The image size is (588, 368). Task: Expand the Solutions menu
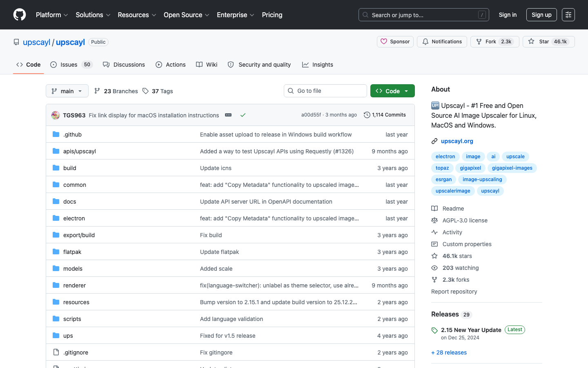coord(93,15)
